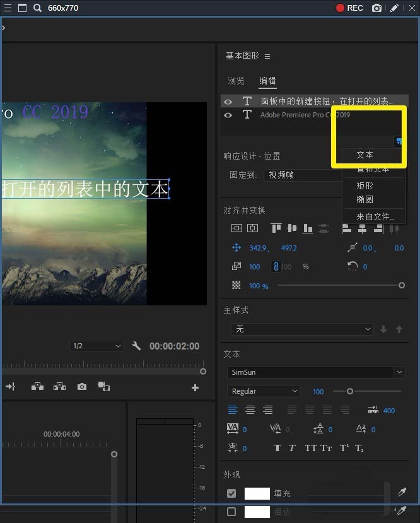Open the master style 无 dropdown
The width and height of the screenshot is (420, 523).
(x=302, y=329)
